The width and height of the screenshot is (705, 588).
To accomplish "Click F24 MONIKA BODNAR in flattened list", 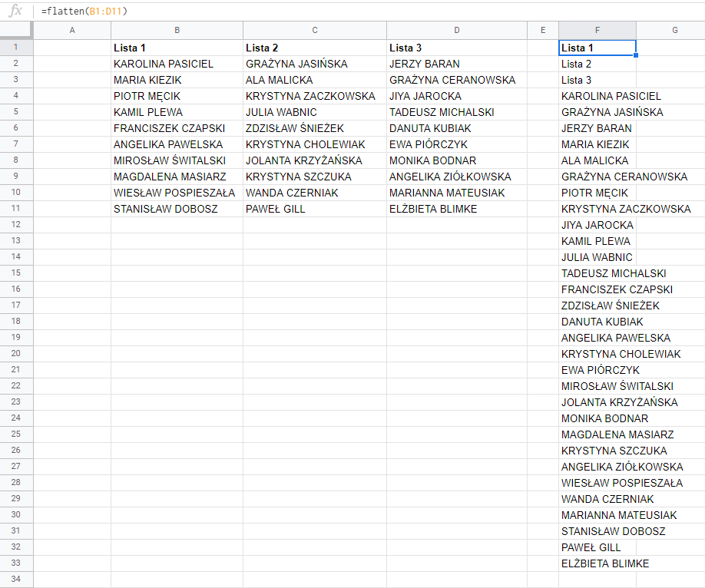I will pyautogui.click(x=597, y=418).
